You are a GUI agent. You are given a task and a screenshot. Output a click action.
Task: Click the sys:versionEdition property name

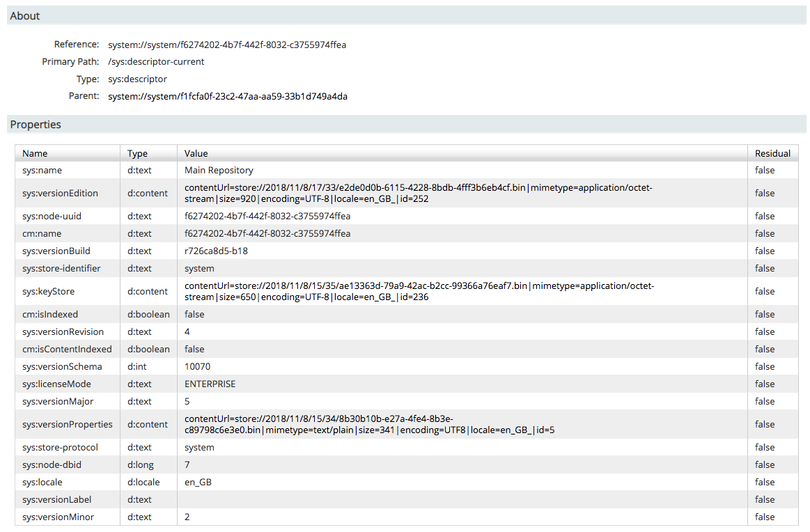(x=60, y=193)
